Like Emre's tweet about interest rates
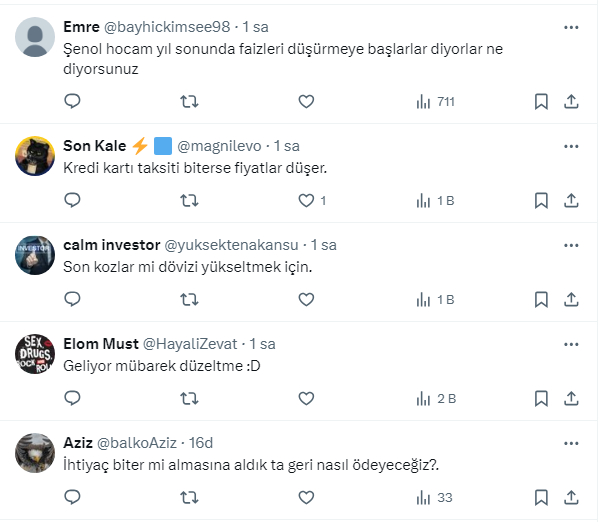Image resolution: width=607 pixels, height=522 pixels. (306, 101)
